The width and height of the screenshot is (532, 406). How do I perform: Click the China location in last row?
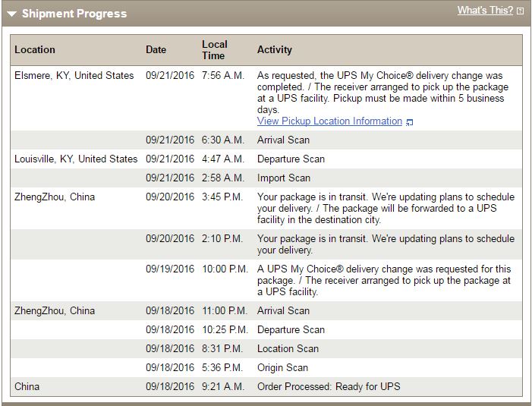27,386
